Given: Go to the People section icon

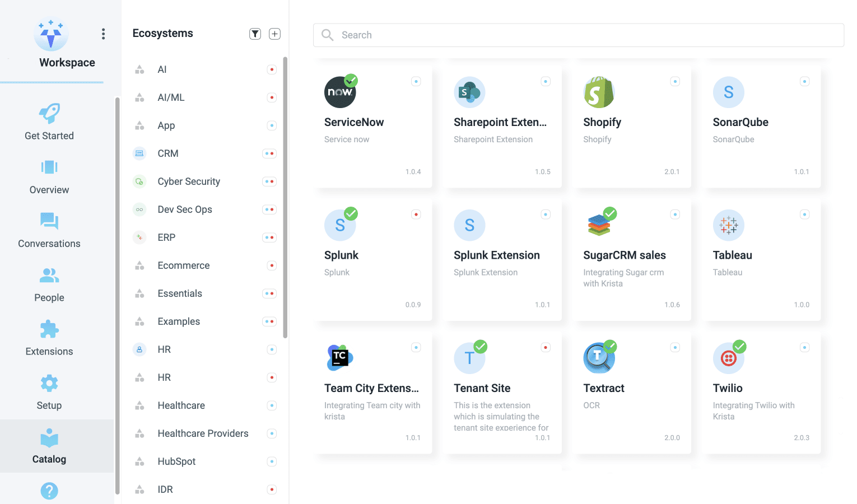Looking at the screenshot, I should [49, 275].
